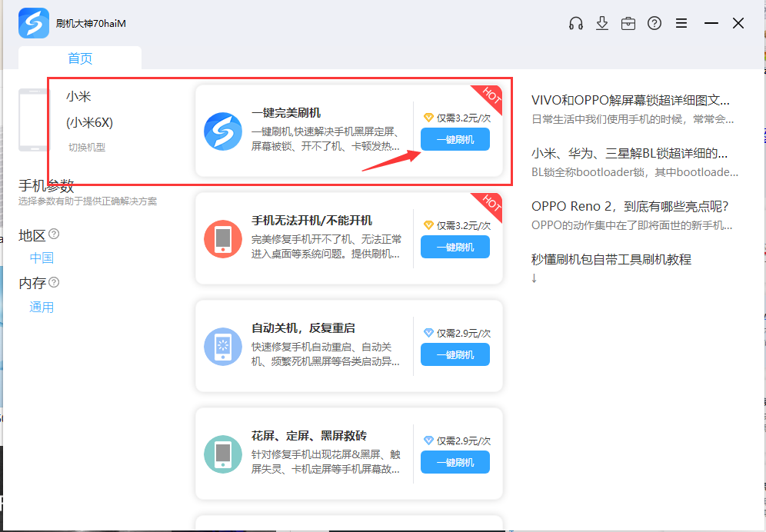
Task: Click the 花屏、定屏 teal phone icon
Action: (x=223, y=454)
